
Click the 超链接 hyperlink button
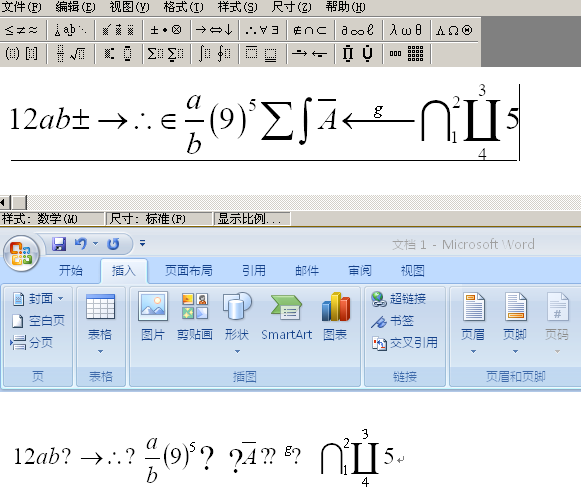pyautogui.click(x=399, y=299)
